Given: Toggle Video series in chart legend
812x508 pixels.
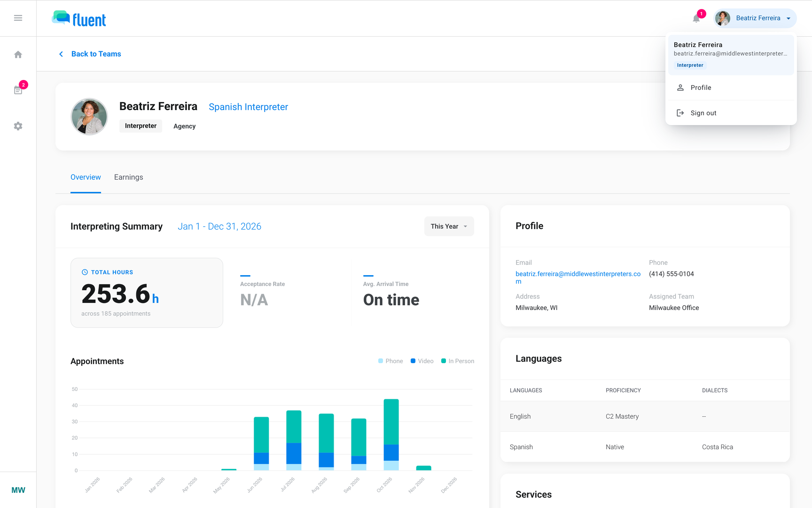Looking at the screenshot, I should tap(422, 361).
